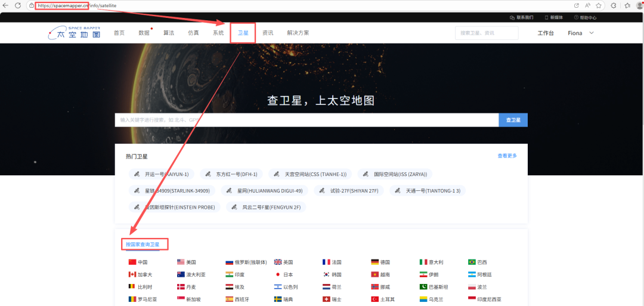Click the browser favorites star icon

(598, 5)
